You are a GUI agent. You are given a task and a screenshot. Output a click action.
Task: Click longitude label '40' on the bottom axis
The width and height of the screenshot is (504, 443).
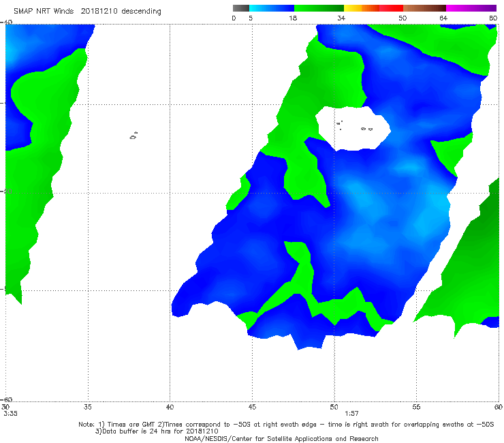(x=170, y=407)
